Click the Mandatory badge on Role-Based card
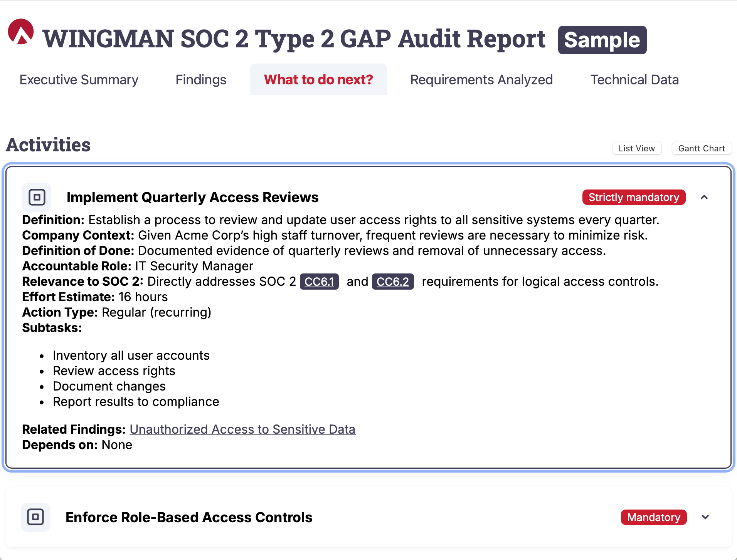The image size is (737, 560). pyautogui.click(x=654, y=517)
